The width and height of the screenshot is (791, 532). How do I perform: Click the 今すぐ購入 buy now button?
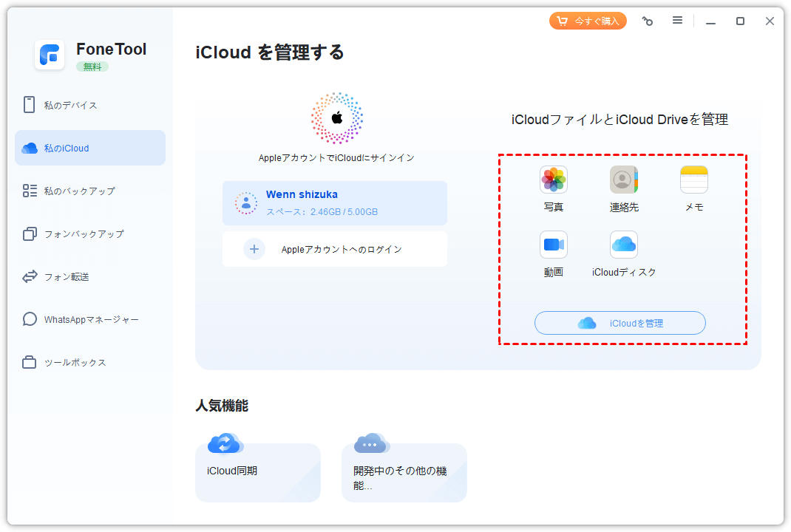(x=588, y=21)
